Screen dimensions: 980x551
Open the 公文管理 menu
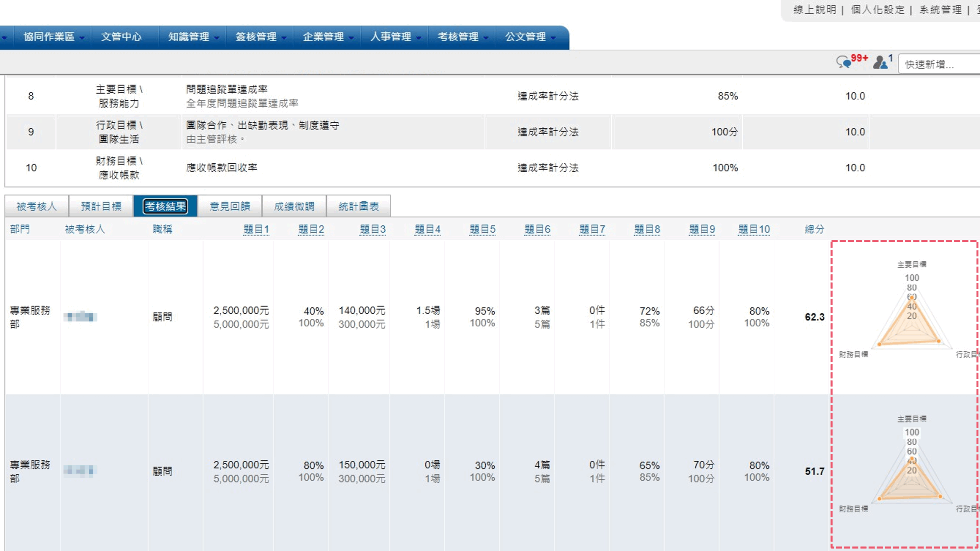pos(530,37)
